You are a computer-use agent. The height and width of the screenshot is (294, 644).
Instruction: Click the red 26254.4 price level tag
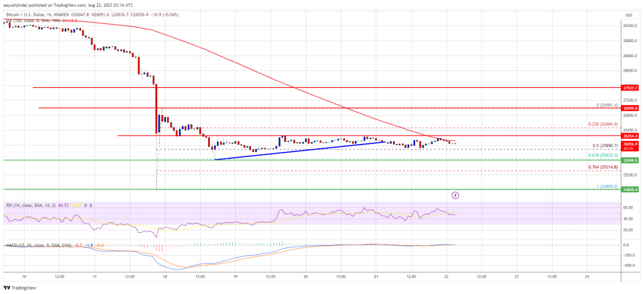tap(630, 136)
